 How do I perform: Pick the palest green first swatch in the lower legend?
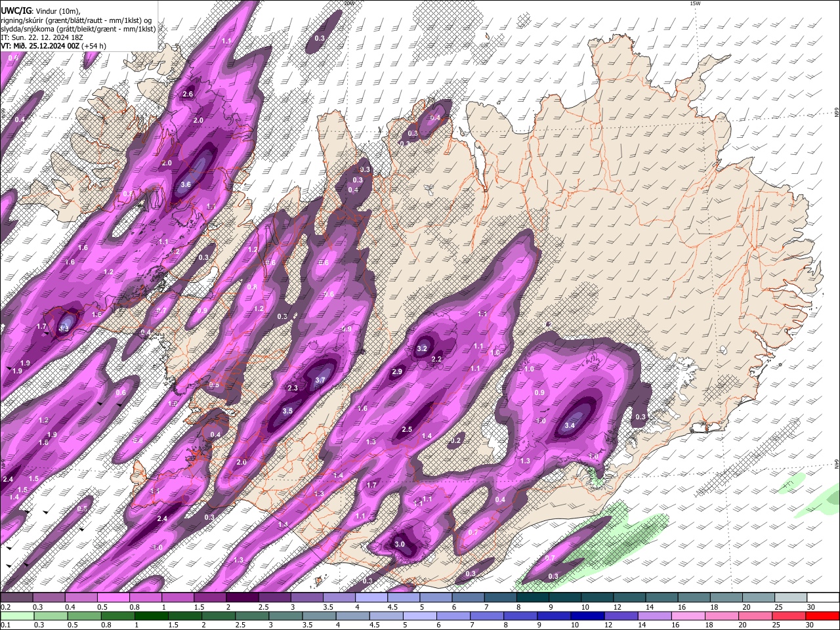pos(17,616)
